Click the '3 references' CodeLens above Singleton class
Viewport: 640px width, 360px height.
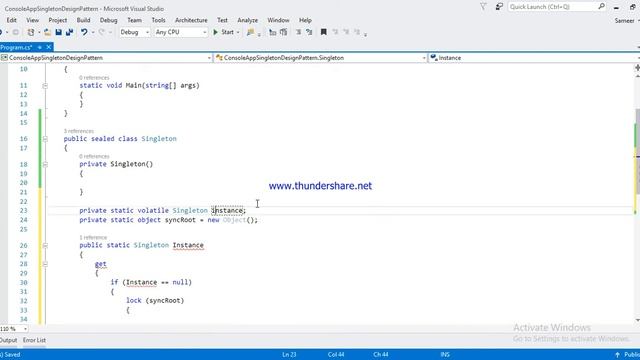(x=79, y=131)
